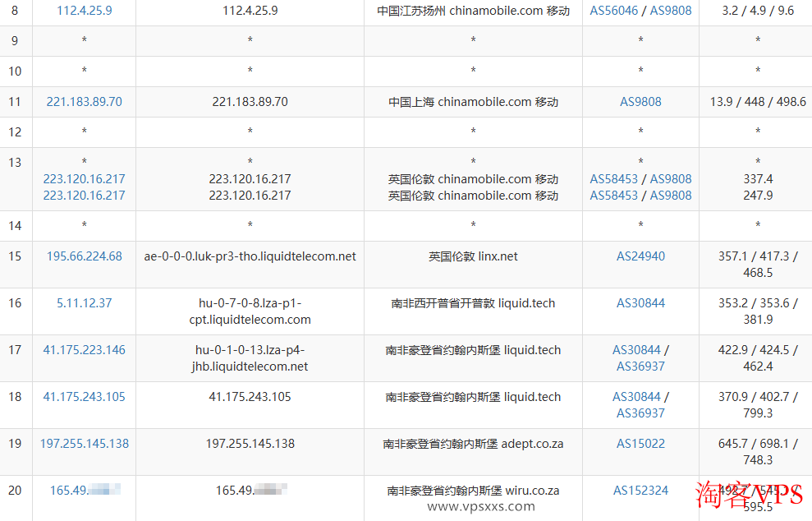This screenshot has width=812, height=521.
Task: Select location text 英国伦敦 linx.net
Action: pos(473,256)
